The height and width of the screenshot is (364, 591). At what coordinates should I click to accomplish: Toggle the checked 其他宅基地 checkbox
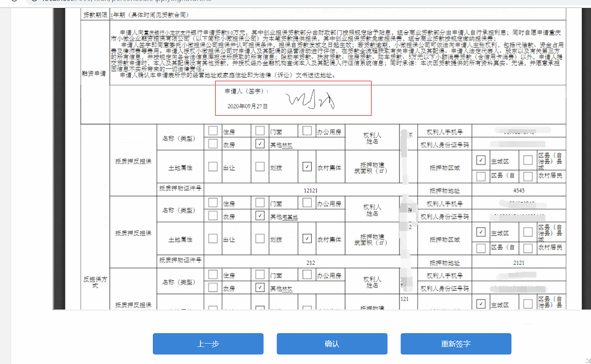point(259,216)
